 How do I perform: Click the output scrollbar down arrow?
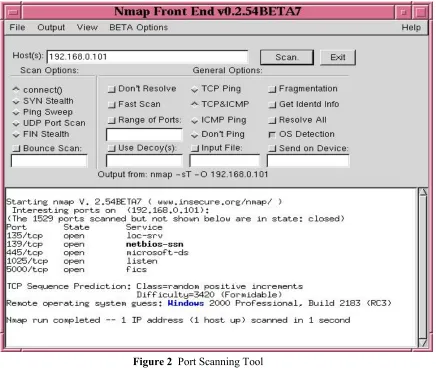(x=423, y=343)
